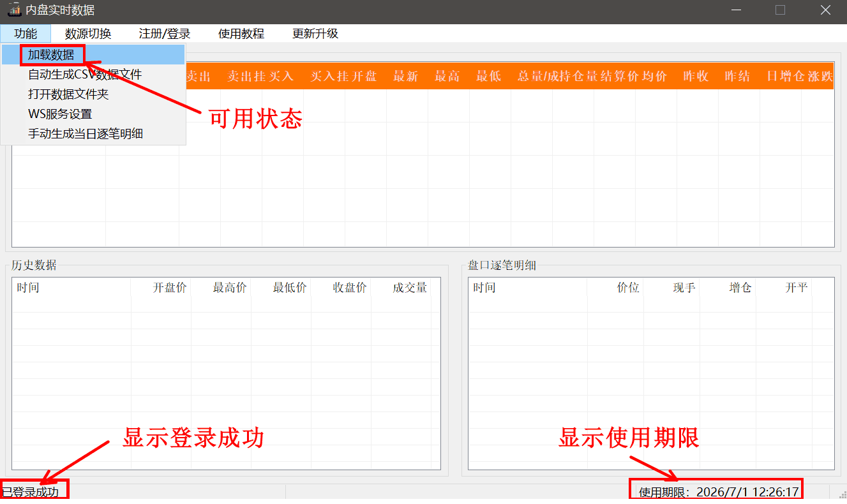
Task: Collapse the 功能 menu in menu bar
Action: [26, 34]
